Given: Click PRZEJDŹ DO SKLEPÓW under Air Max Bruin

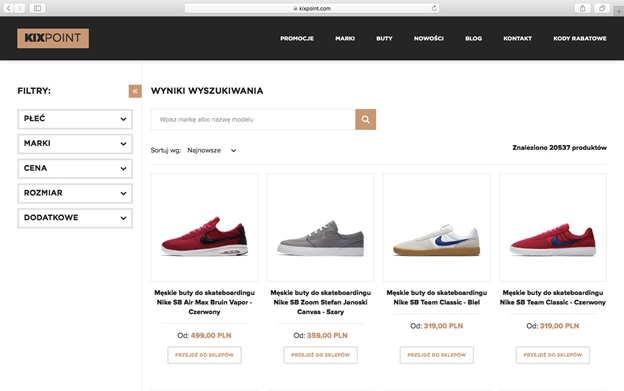Looking at the screenshot, I should (x=204, y=355).
